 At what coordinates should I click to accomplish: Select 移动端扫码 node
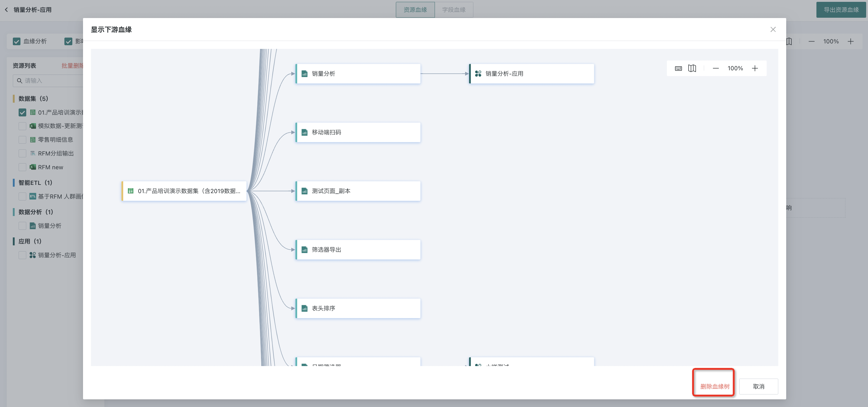coord(358,132)
